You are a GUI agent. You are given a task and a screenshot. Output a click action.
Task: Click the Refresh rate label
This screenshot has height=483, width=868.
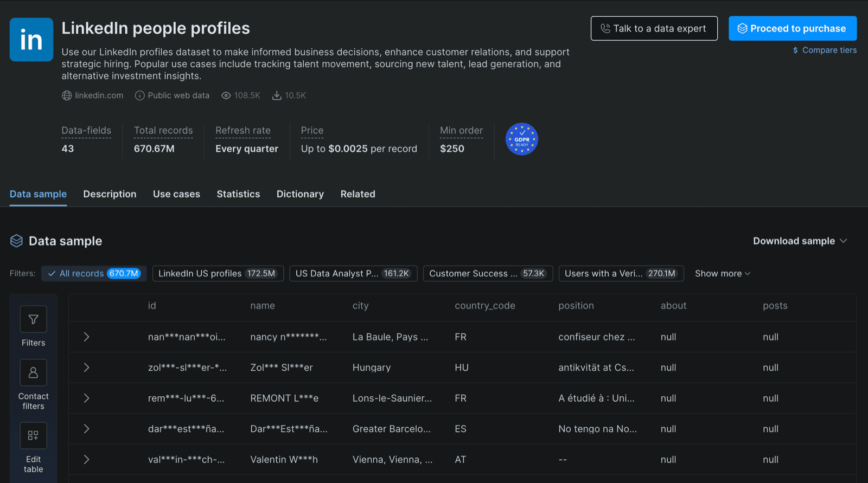[x=243, y=131]
